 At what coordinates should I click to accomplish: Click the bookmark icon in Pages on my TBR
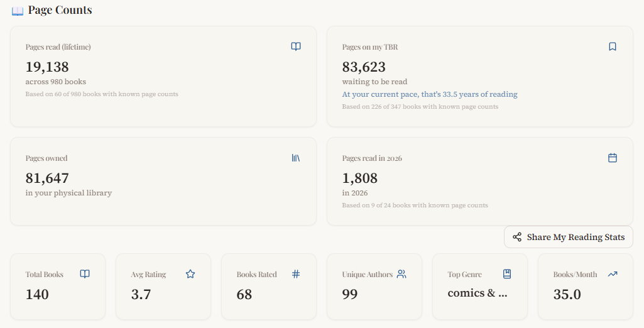tap(613, 46)
